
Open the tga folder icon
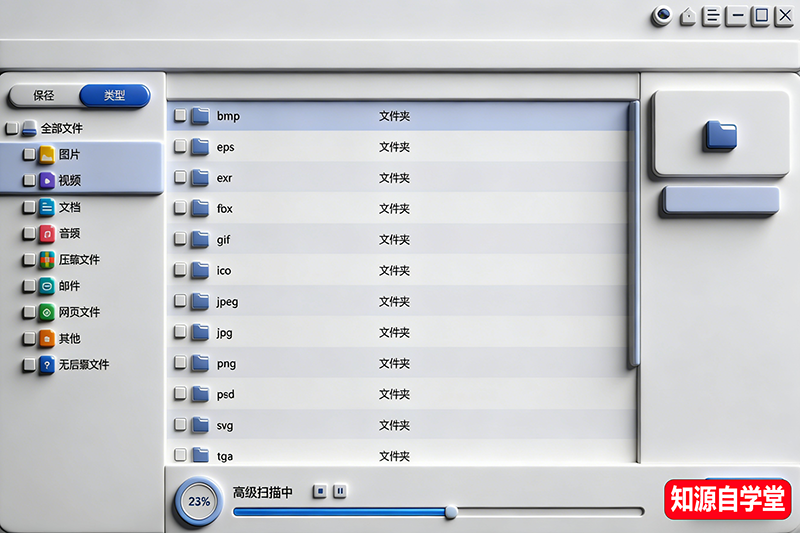coord(200,455)
